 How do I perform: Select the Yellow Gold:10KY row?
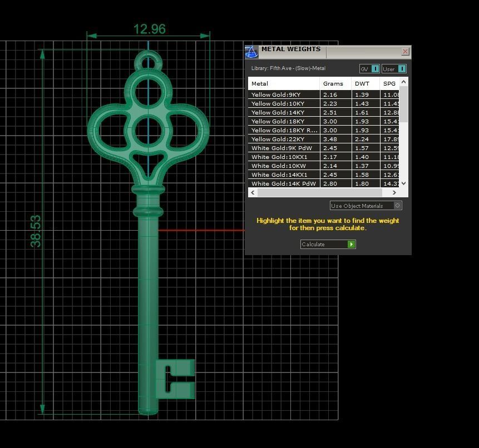point(324,103)
